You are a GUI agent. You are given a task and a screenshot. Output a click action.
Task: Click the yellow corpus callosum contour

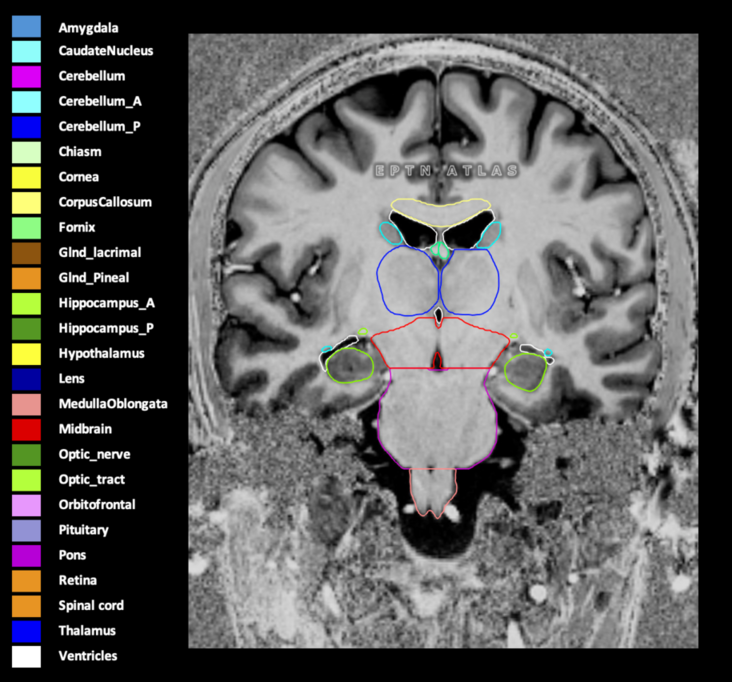(441, 212)
